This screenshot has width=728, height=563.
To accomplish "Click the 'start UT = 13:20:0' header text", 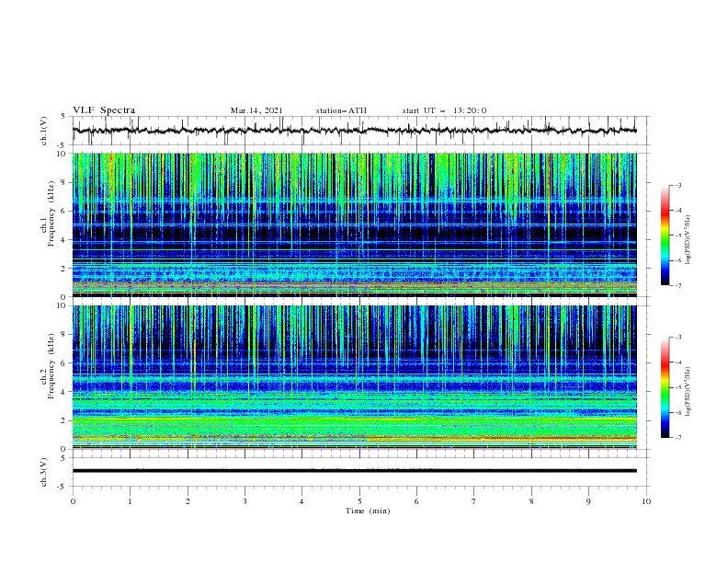I will click(x=444, y=110).
